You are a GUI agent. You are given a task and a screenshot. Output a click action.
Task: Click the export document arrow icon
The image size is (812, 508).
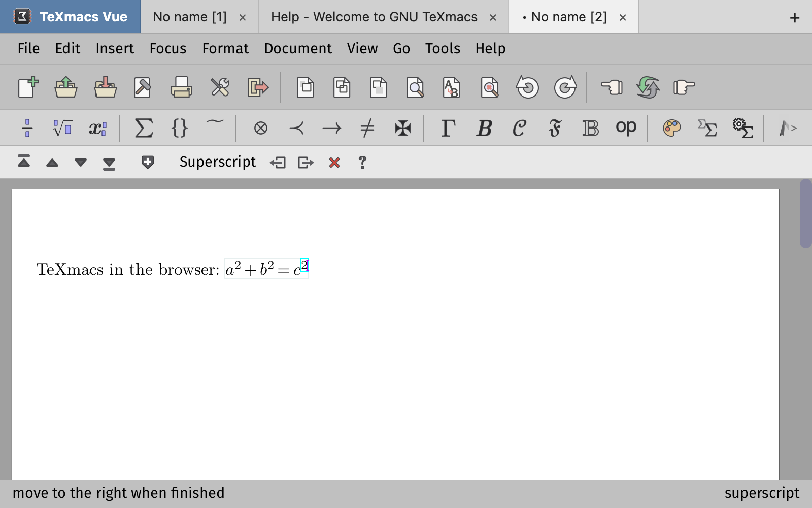[x=258, y=87]
